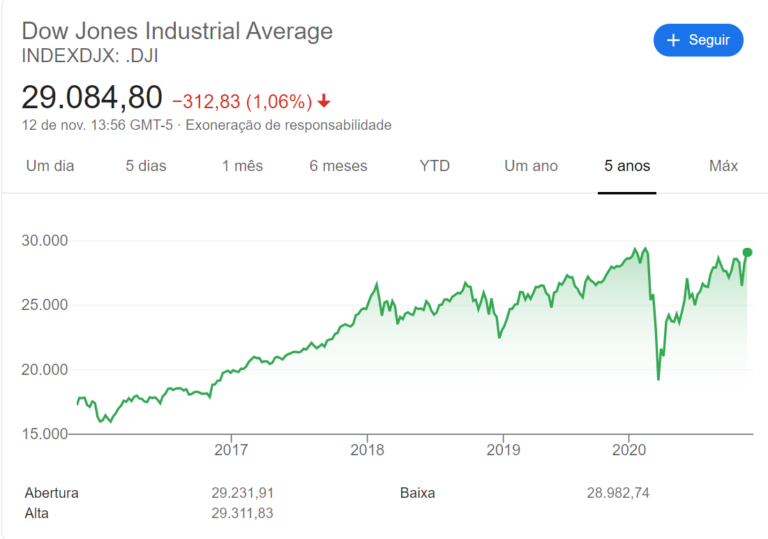Click the Baixa value 28.982,74
This screenshot has height=539, width=768.
tap(619, 493)
